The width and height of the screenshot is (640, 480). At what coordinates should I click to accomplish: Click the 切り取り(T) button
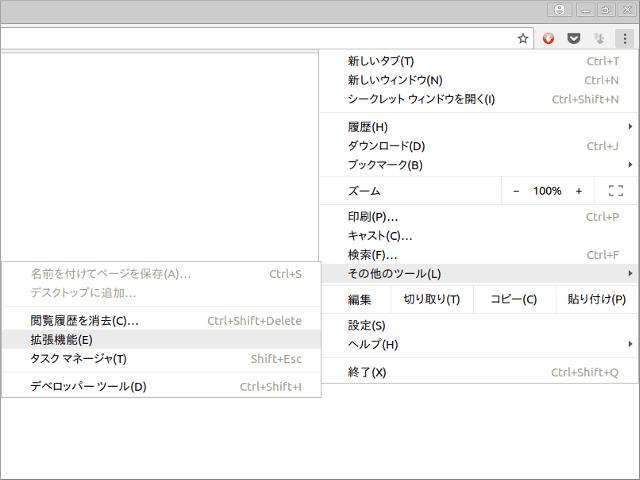point(431,299)
